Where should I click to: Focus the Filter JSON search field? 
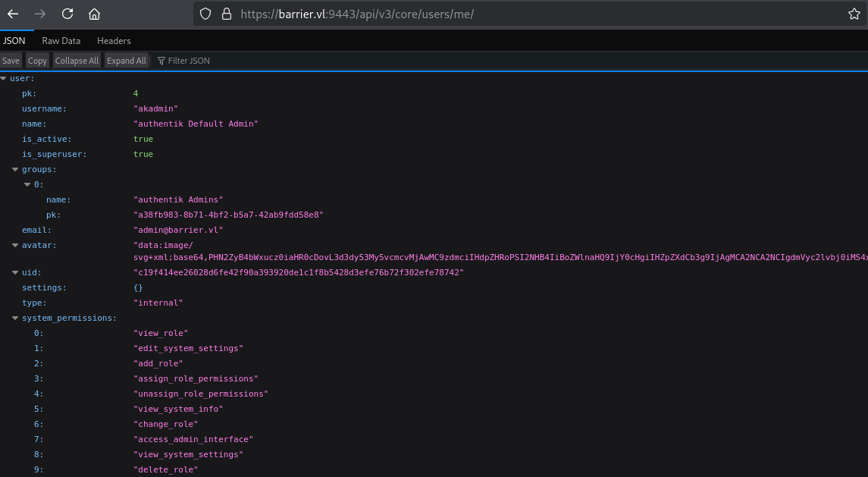point(189,61)
